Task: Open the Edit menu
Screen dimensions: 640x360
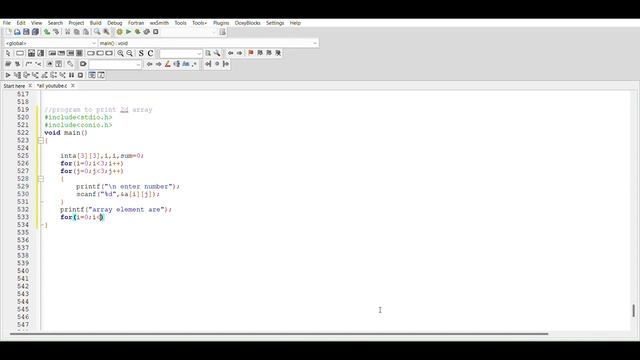Action: (x=21, y=23)
